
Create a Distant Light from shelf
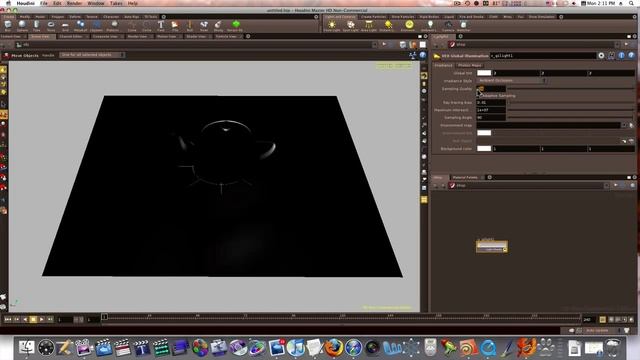pos(387,26)
